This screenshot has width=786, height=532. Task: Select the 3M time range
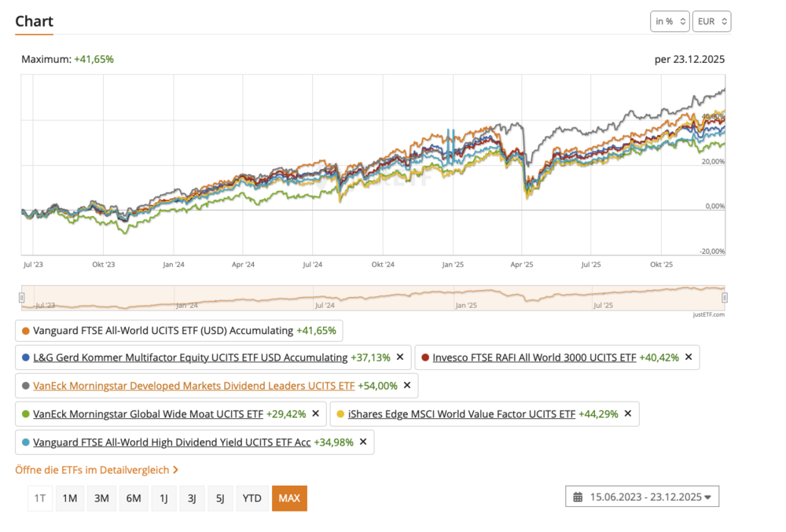(x=101, y=498)
